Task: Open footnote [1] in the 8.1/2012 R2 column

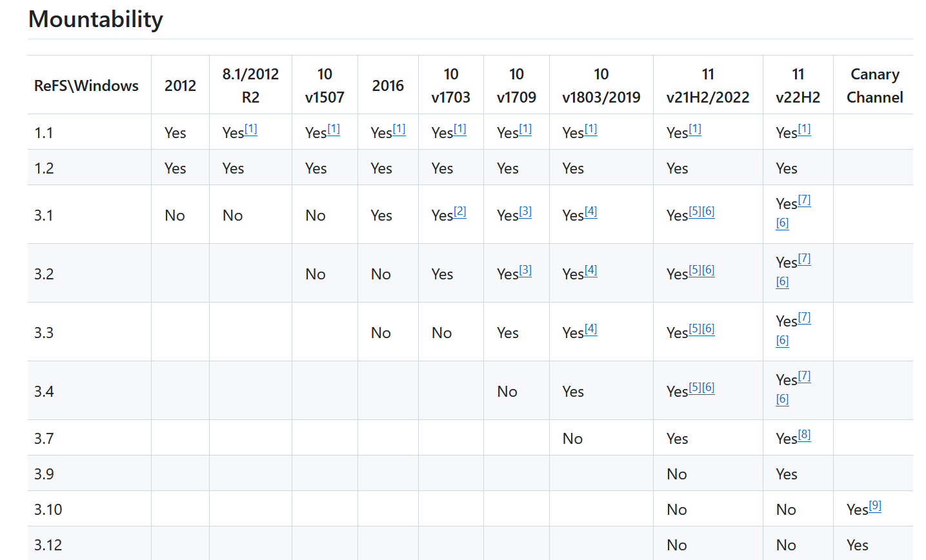Action: click(x=251, y=129)
